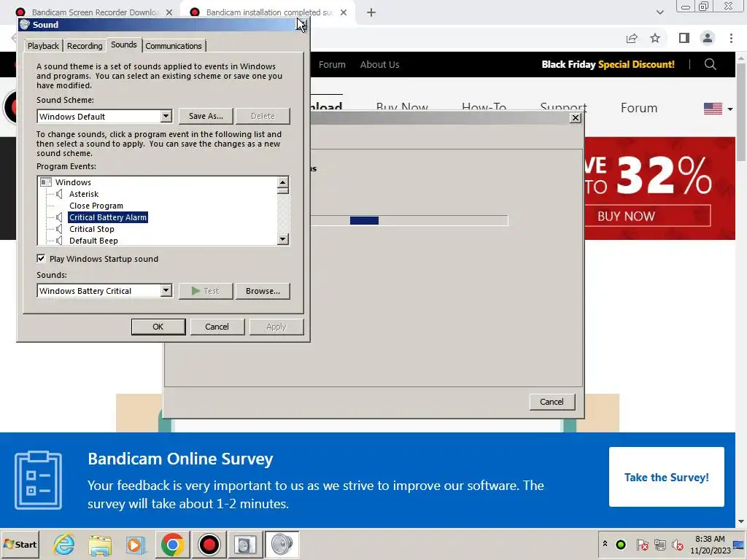Image resolution: width=747 pixels, height=560 pixels.
Task: Click the muted volume tray icon
Action: click(x=678, y=544)
